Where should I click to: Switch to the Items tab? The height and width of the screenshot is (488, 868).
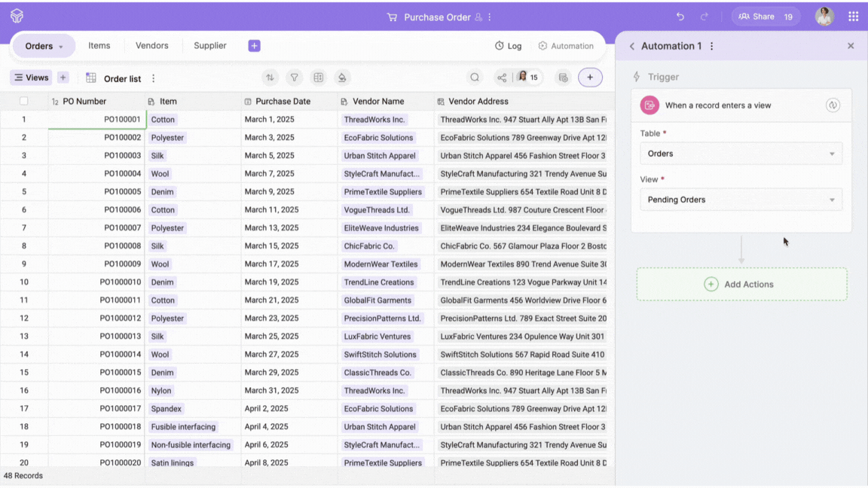[x=99, y=46]
